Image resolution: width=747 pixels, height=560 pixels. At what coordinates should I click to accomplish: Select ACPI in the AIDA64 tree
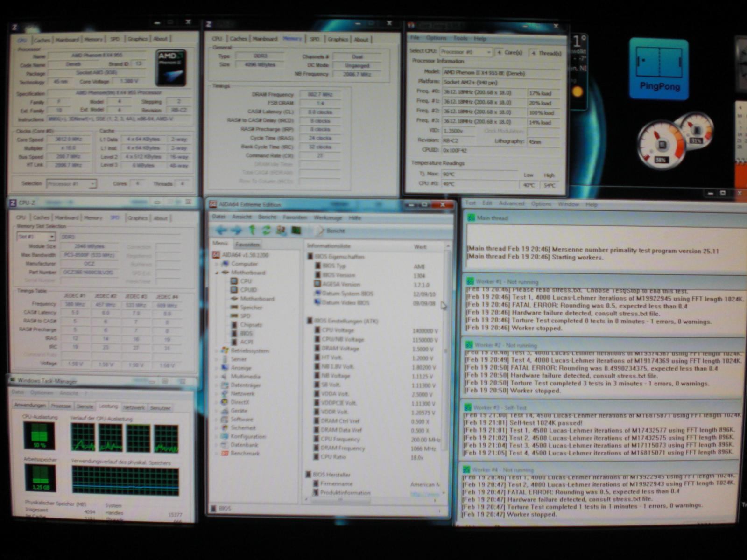click(x=247, y=342)
